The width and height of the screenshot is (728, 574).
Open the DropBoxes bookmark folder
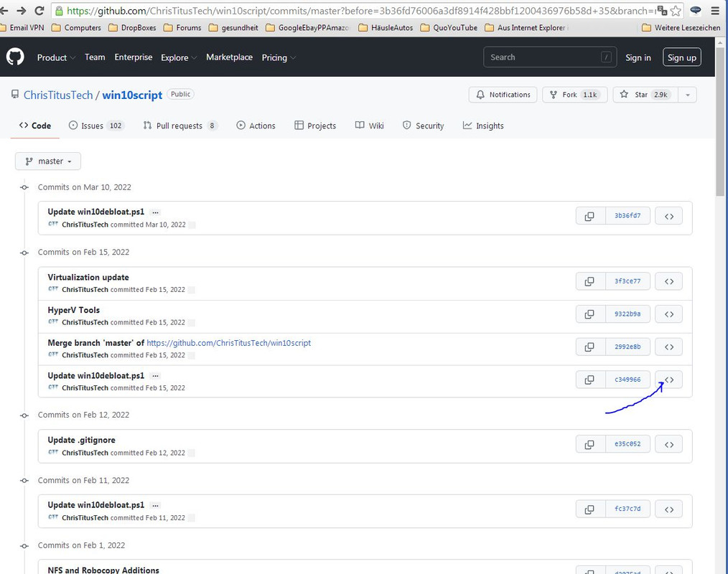[132, 28]
